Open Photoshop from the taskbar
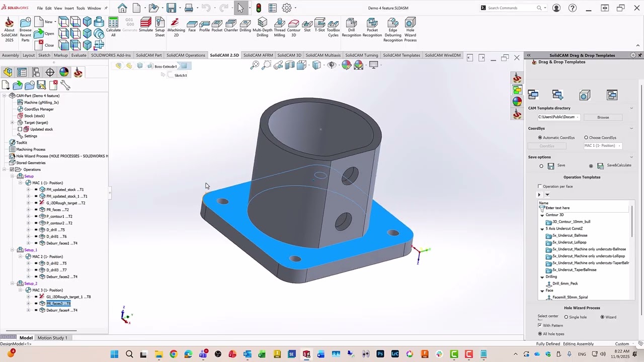This screenshot has height=362, width=644. click(x=380, y=354)
